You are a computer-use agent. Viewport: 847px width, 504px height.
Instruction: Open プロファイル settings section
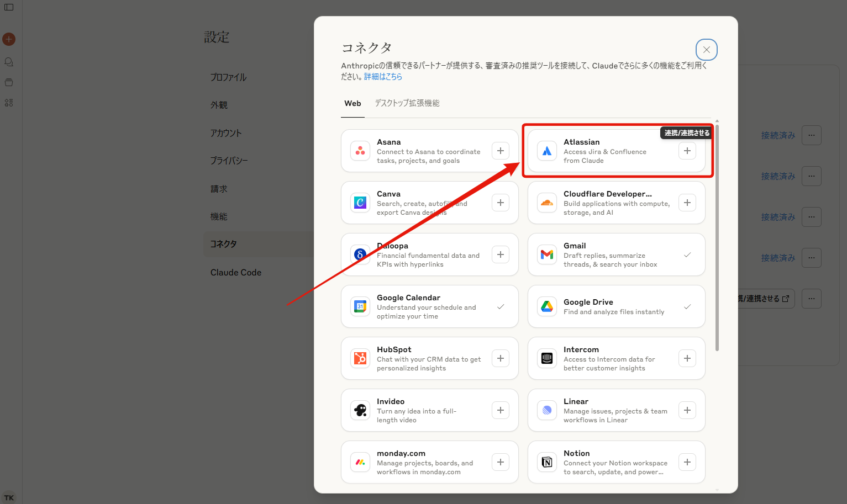(x=228, y=77)
